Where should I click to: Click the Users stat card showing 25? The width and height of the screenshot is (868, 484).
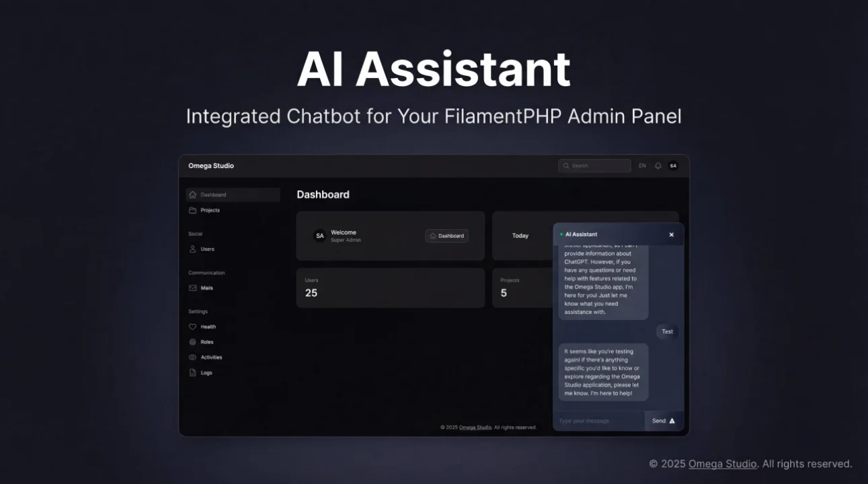pos(390,288)
